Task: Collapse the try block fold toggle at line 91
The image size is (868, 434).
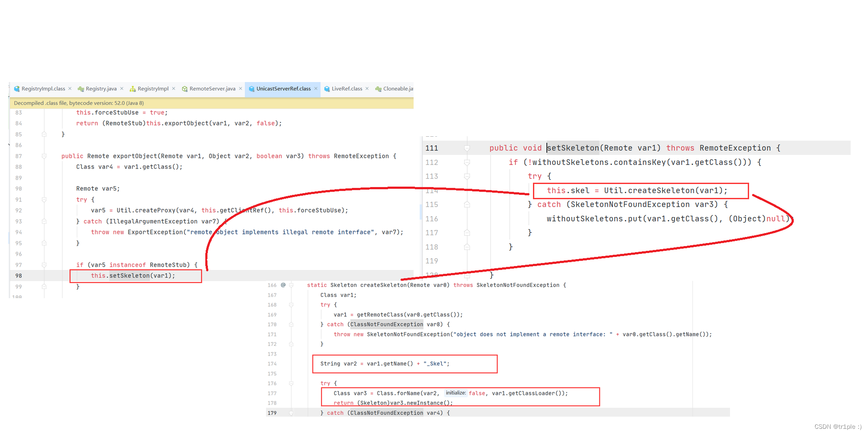Action: coord(43,200)
